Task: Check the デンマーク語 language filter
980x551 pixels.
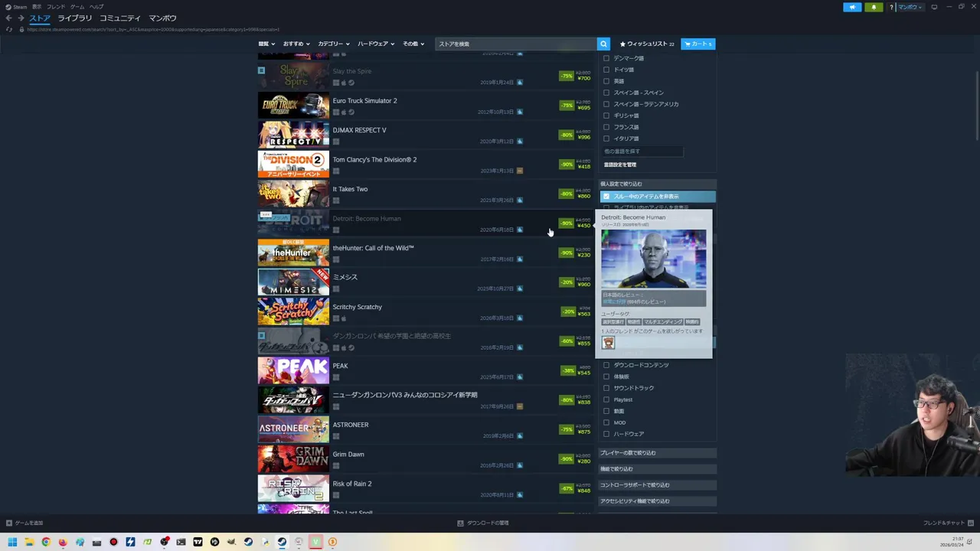Action: tap(606, 58)
